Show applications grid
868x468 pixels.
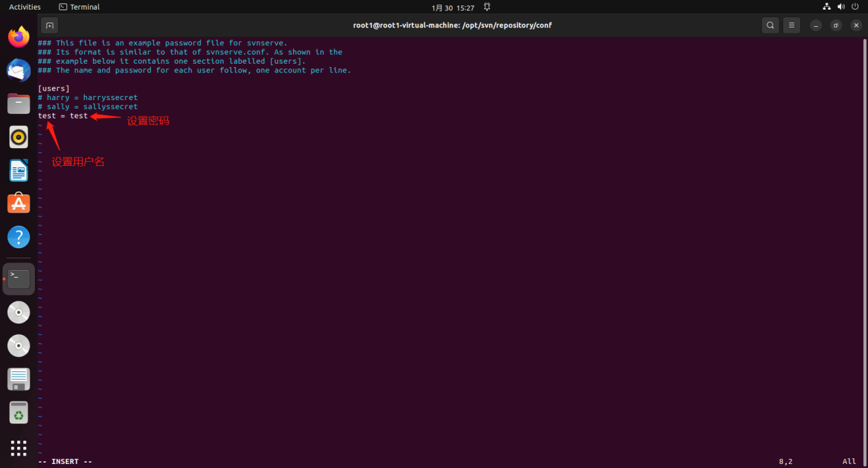coord(18,448)
